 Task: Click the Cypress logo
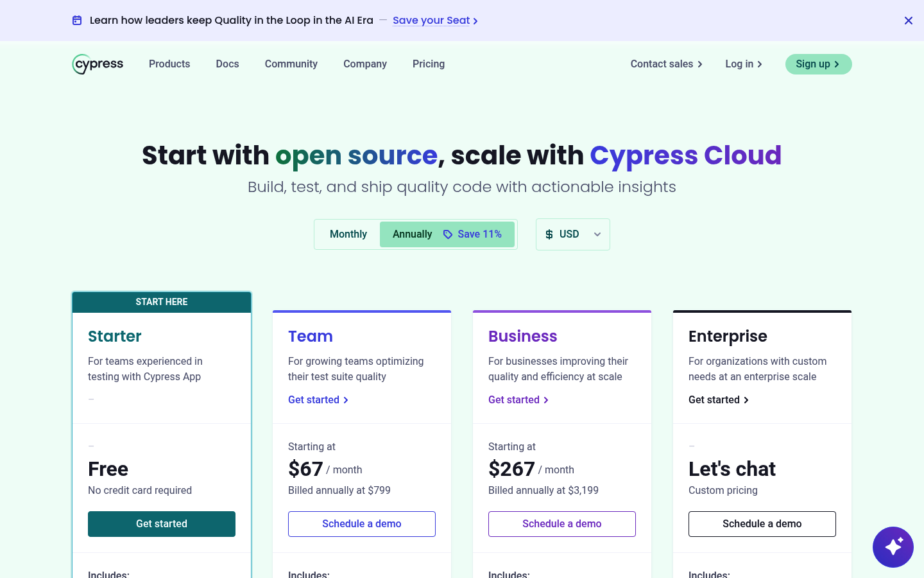[x=98, y=64]
